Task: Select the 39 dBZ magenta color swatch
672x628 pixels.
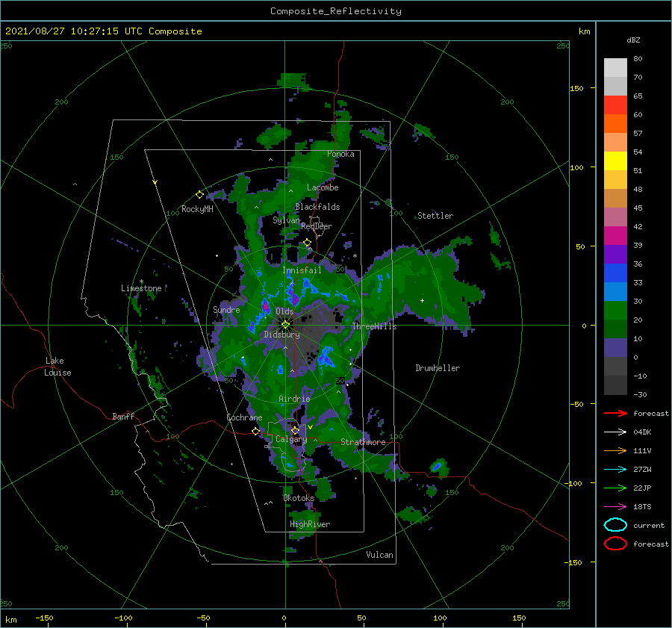Action: point(615,235)
